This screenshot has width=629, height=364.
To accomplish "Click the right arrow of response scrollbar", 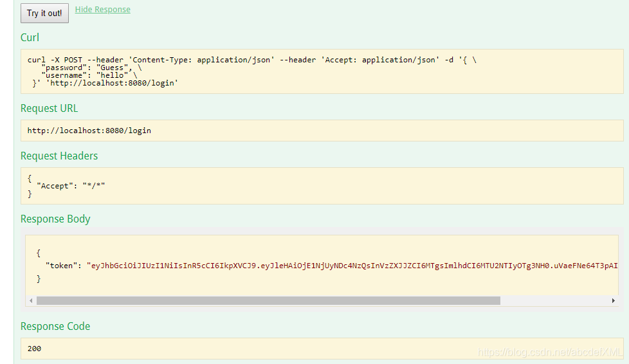I will 614,300.
